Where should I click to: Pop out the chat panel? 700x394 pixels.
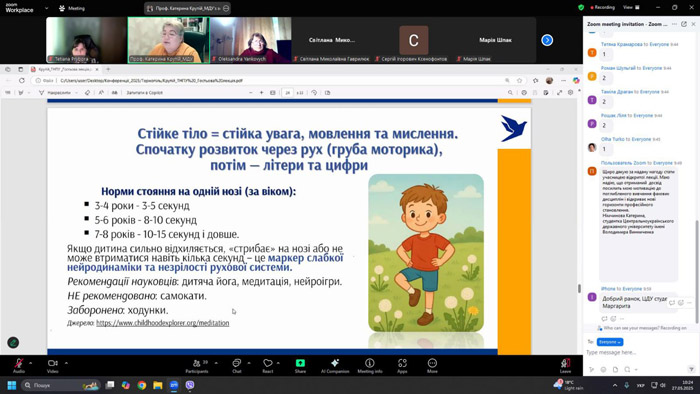pyautogui.click(x=684, y=24)
